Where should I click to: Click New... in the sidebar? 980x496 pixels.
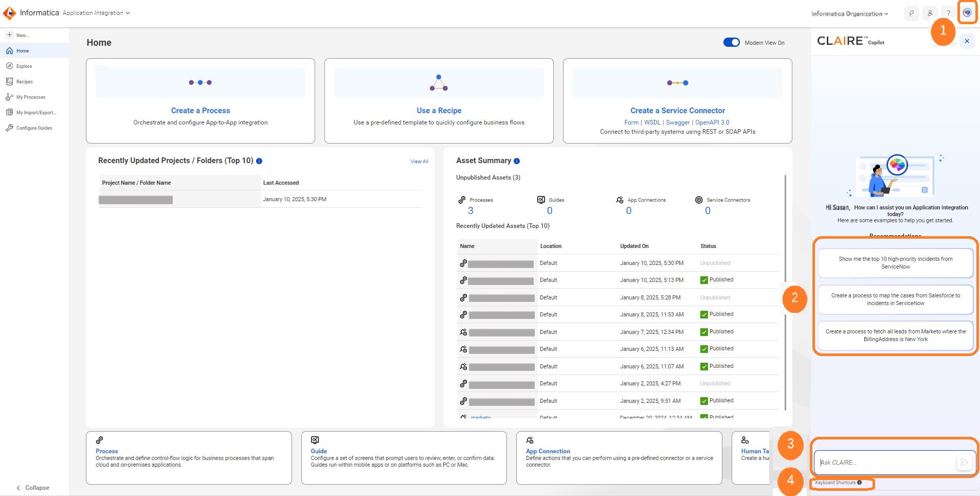[34, 36]
